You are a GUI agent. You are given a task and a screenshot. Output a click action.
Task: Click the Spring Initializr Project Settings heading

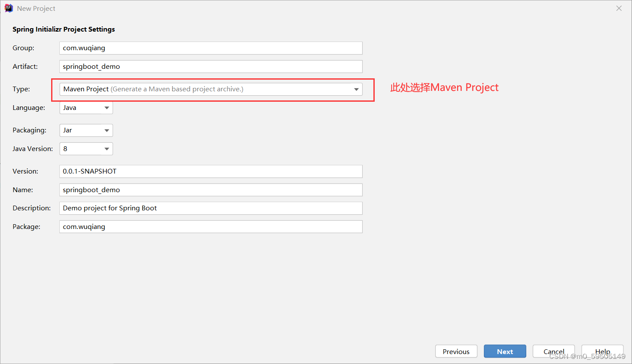pos(64,29)
